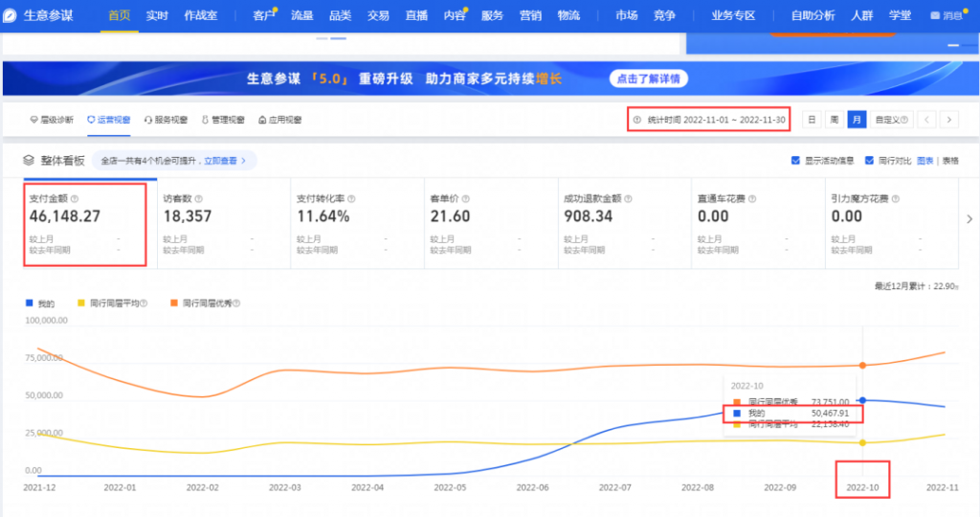Screen dimensions: 980x517
Task: Click help icon beside 支付转化率
Action: coord(351,199)
